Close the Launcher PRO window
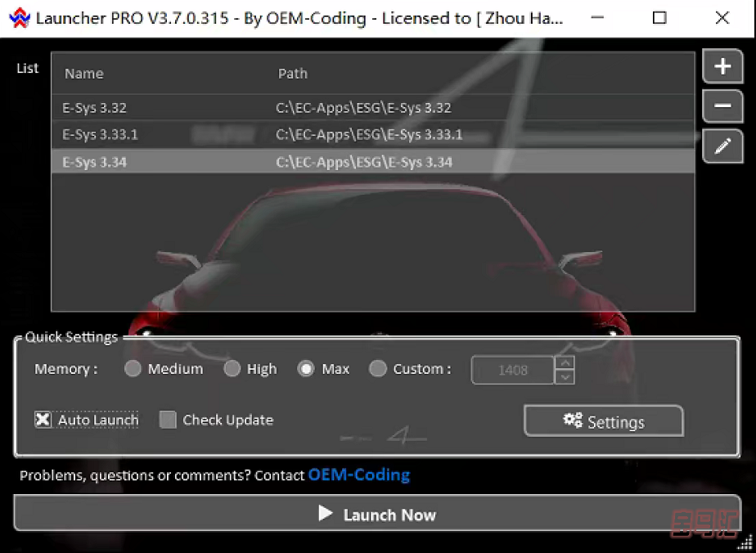This screenshot has width=756, height=553. pyautogui.click(x=722, y=18)
